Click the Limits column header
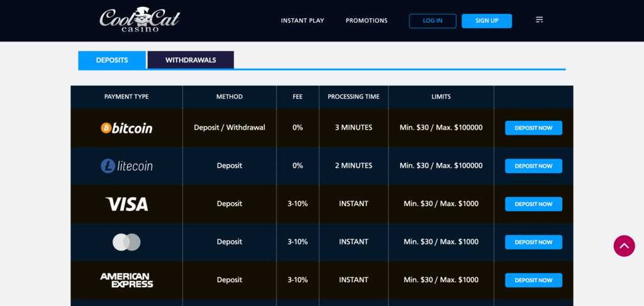Viewport: 644px width, 306px height. click(441, 97)
